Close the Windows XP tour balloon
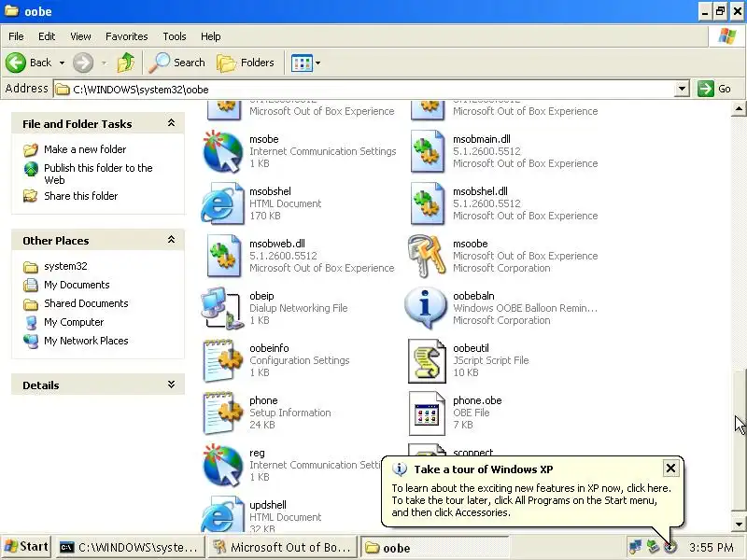The height and width of the screenshot is (560, 747). click(x=670, y=469)
